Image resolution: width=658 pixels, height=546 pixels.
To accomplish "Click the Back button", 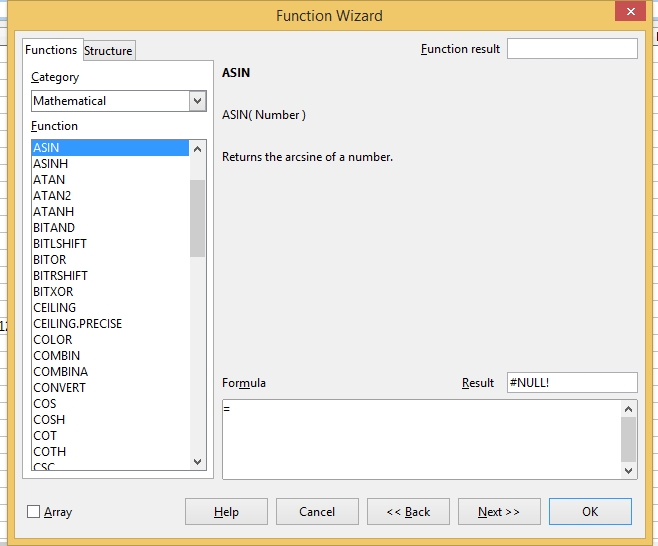I will [408, 512].
